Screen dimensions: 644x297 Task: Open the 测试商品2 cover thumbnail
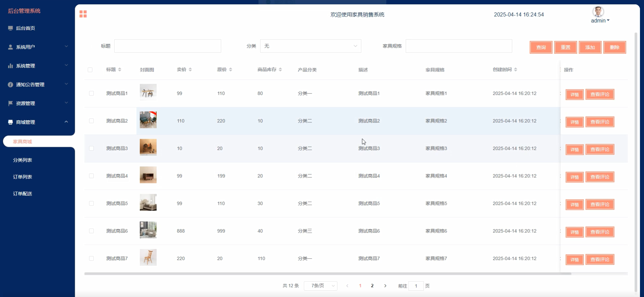[x=148, y=120]
